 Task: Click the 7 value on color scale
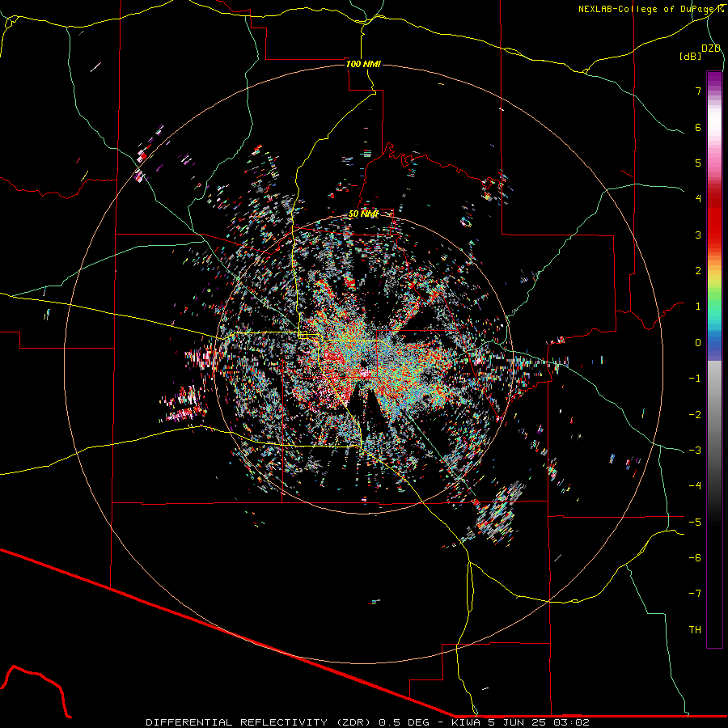pyautogui.click(x=698, y=91)
